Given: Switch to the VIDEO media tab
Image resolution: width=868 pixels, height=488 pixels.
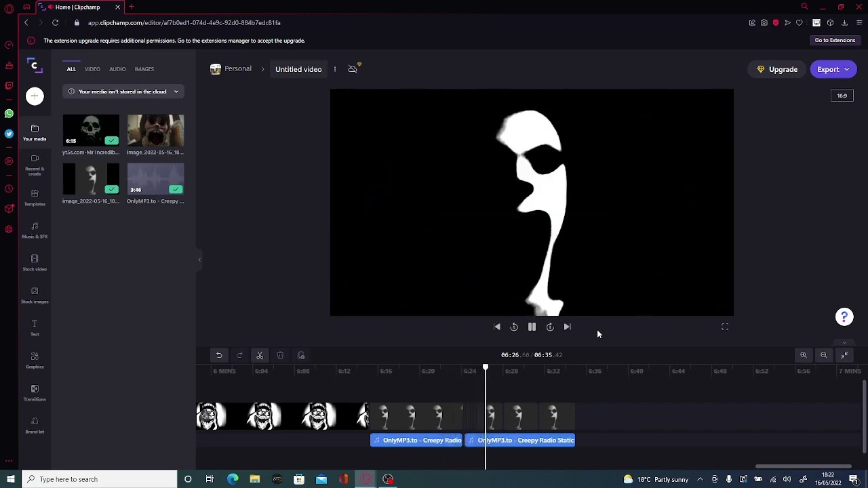Looking at the screenshot, I should coord(92,69).
